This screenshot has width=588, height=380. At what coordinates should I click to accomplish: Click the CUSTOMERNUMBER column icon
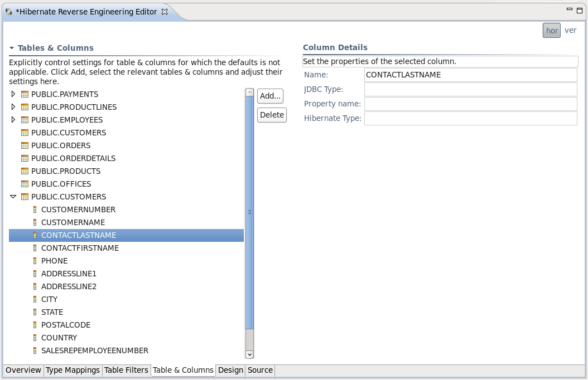point(35,210)
